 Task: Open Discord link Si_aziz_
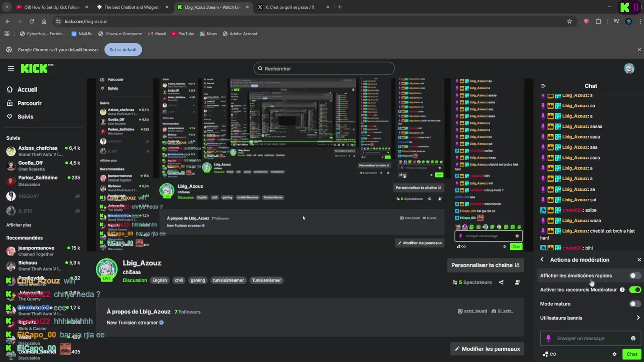(502, 311)
